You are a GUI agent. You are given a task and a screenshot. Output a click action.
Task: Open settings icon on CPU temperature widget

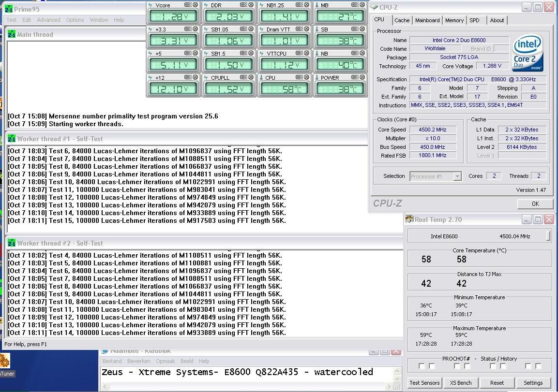click(x=299, y=77)
